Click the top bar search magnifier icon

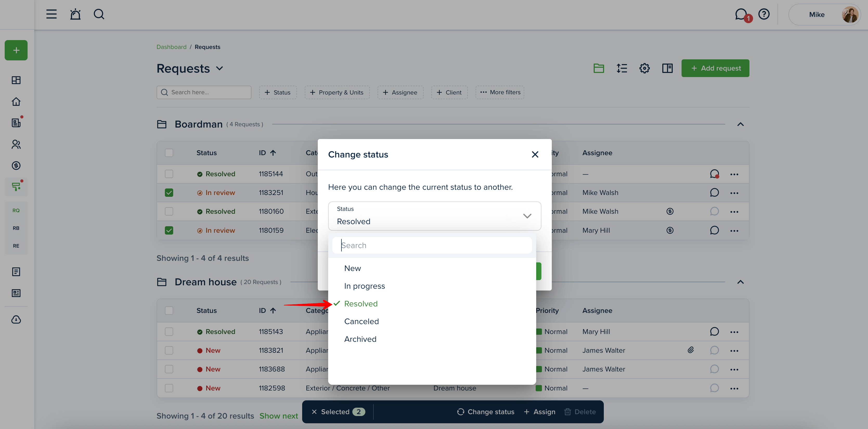(99, 14)
